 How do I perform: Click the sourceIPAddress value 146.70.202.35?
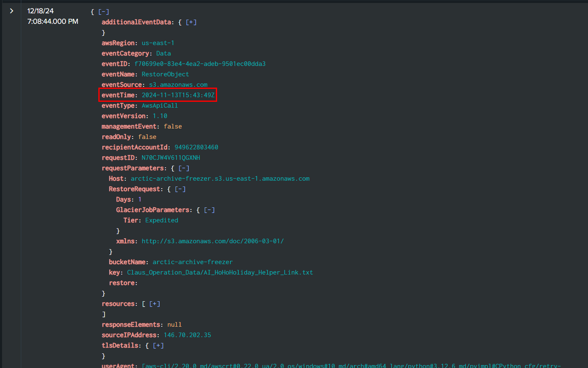pyautogui.click(x=187, y=335)
